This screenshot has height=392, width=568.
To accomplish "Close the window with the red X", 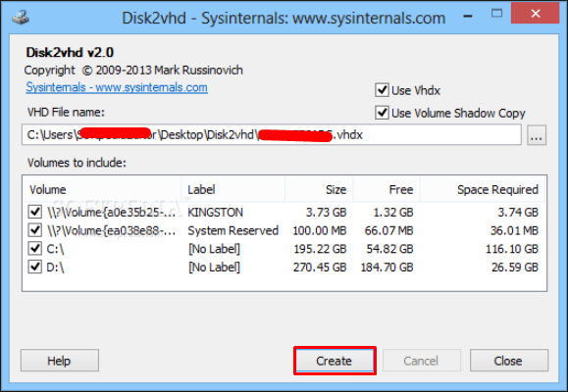I will (535, 14).
